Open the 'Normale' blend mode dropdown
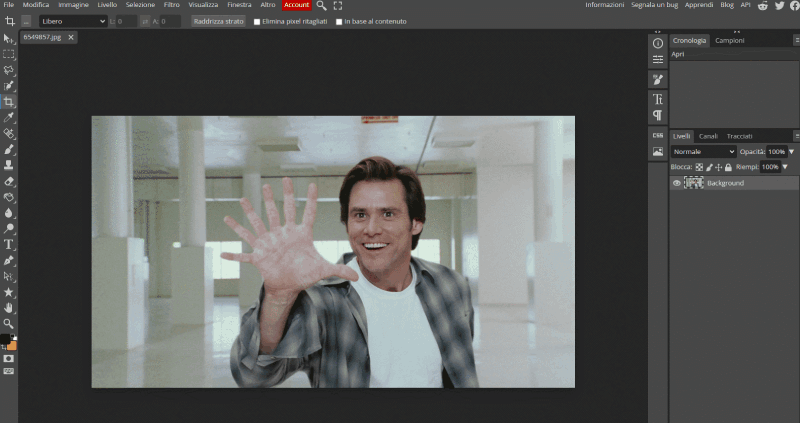 [704, 152]
